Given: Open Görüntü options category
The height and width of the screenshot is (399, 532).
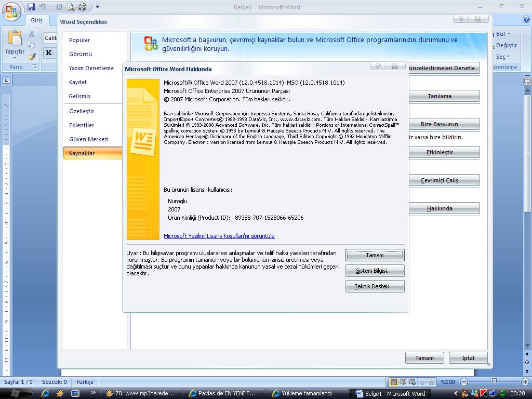Looking at the screenshot, I should pos(81,54).
